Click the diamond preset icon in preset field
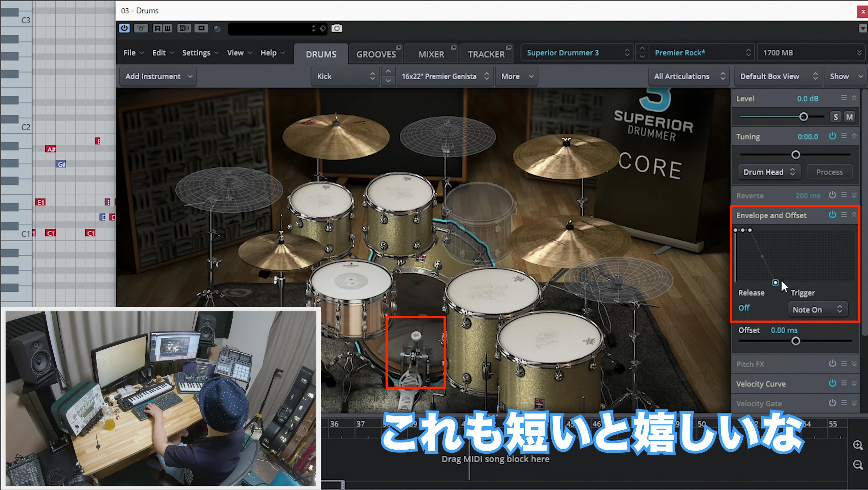The height and width of the screenshot is (490, 868). [x=323, y=28]
